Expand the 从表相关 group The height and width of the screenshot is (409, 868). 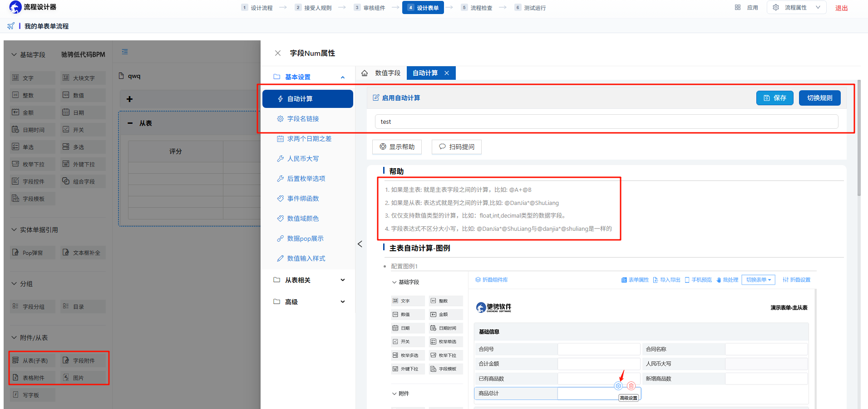click(309, 280)
